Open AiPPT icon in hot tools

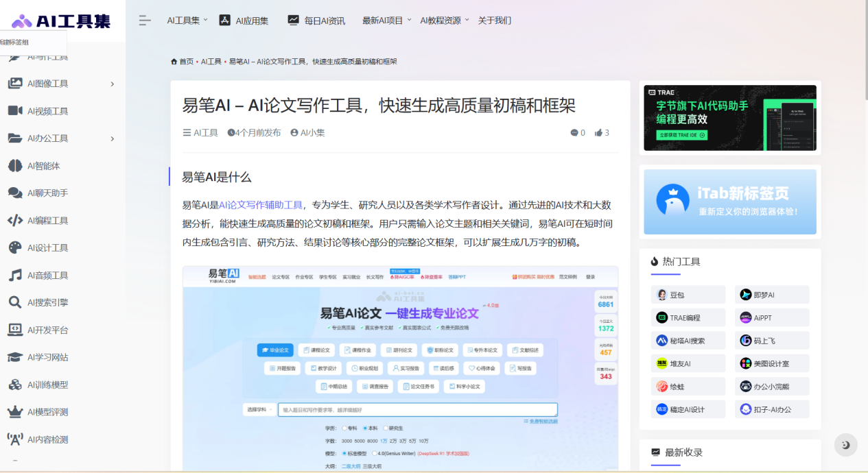746,318
